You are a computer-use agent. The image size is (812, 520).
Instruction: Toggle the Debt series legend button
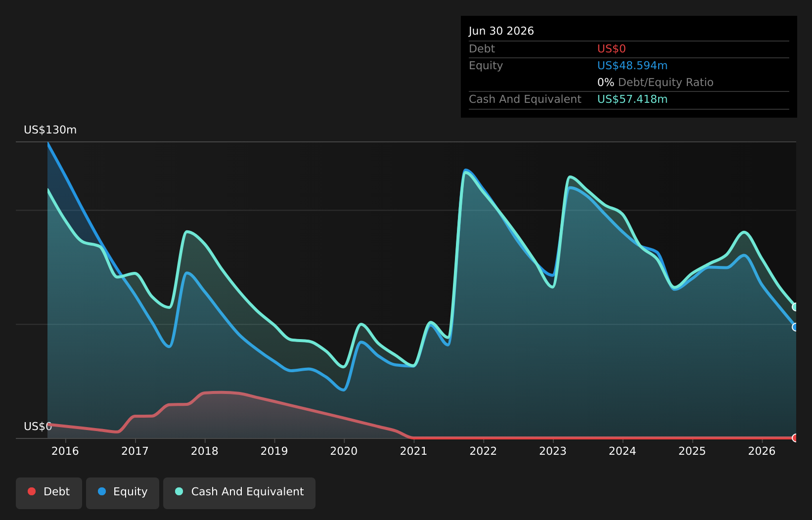click(49, 493)
